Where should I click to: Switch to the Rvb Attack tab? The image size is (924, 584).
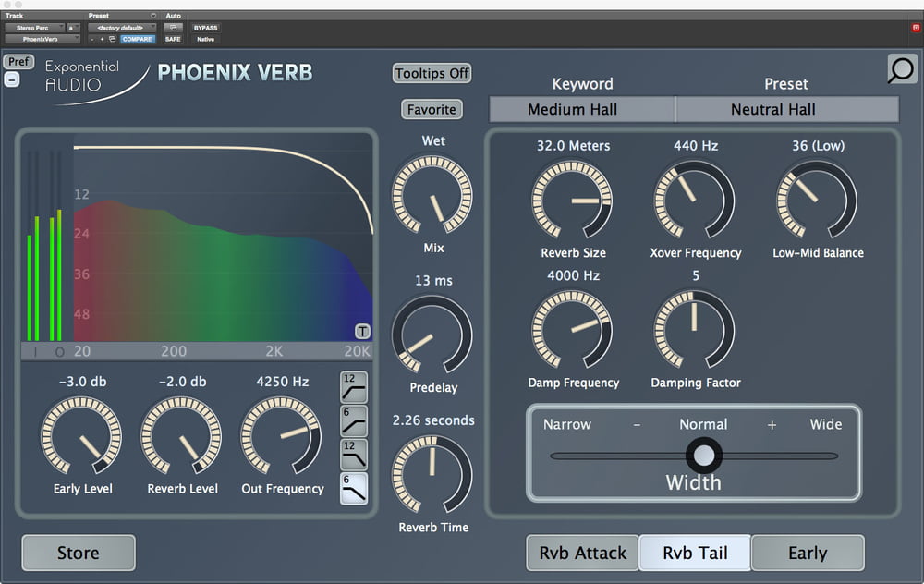point(581,552)
